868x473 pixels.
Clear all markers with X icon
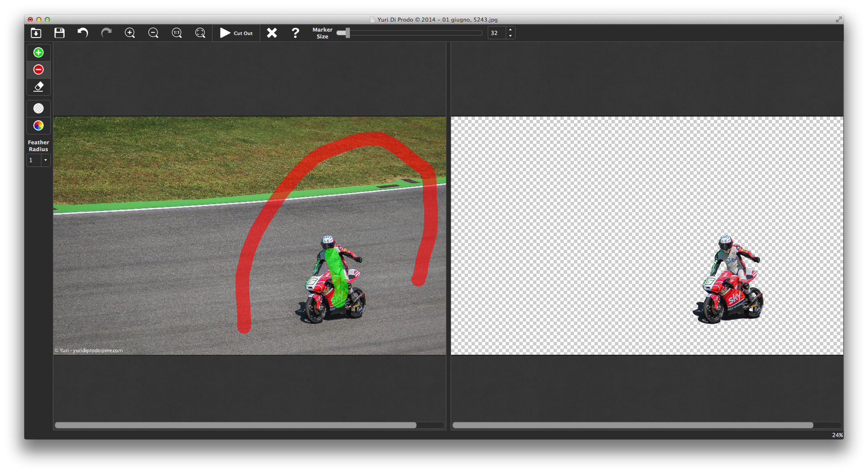pyautogui.click(x=272, y=33)
